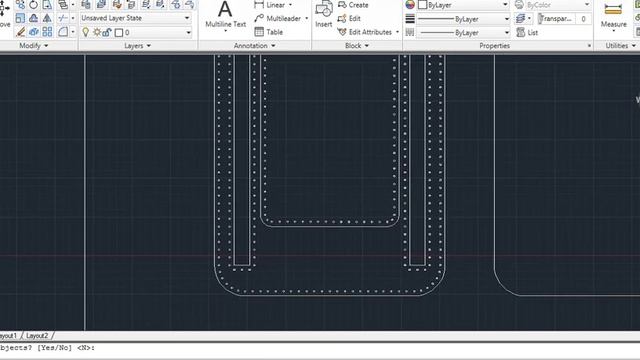Click the Multileader icon

[259, 18]
